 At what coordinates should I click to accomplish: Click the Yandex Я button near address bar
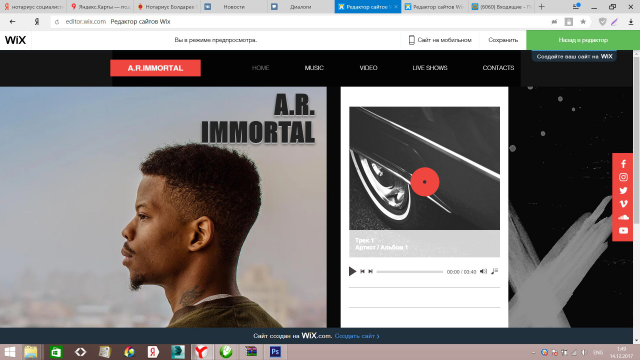click(37, 22)
